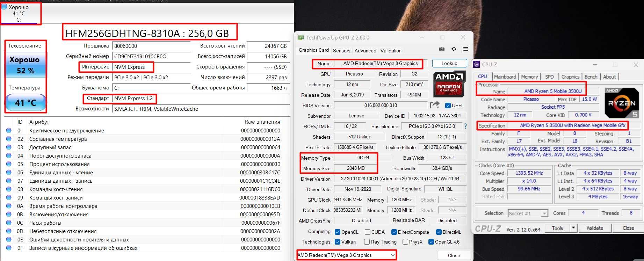Viewport: 644px width, 261px height.
Task: Open Graphics tab in CPU-Z
Action: click(570, 77)
